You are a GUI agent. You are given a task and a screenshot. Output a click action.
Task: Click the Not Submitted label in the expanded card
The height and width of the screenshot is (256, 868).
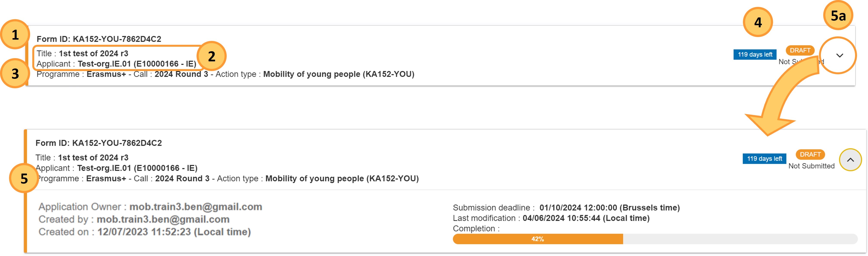[811, 166]
